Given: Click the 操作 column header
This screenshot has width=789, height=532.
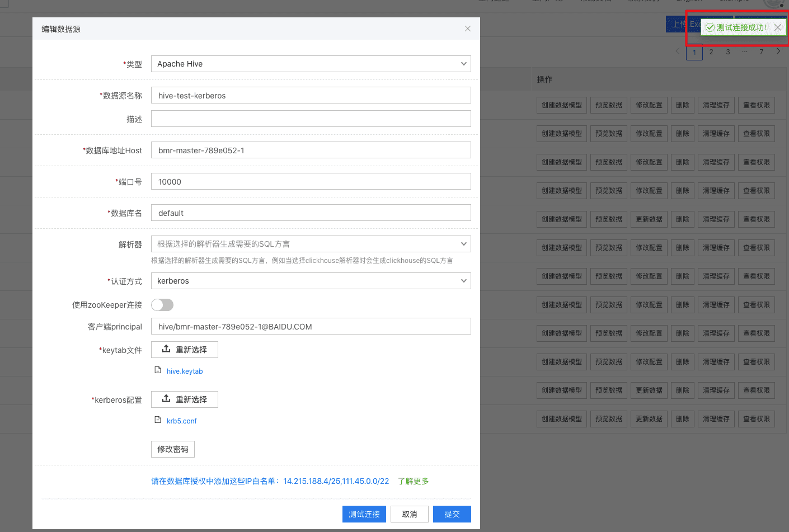Looking at the screenshot, I should click(544, 79).
